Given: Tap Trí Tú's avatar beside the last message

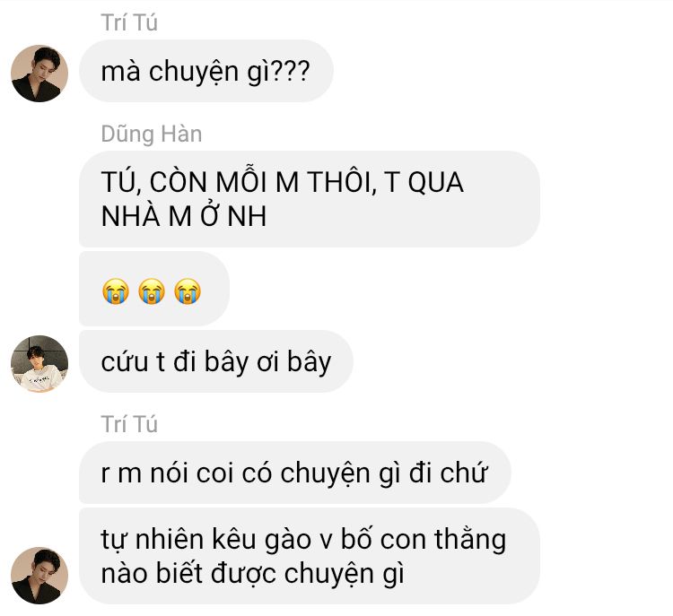Looking at the screenshot, I should 39,576.
